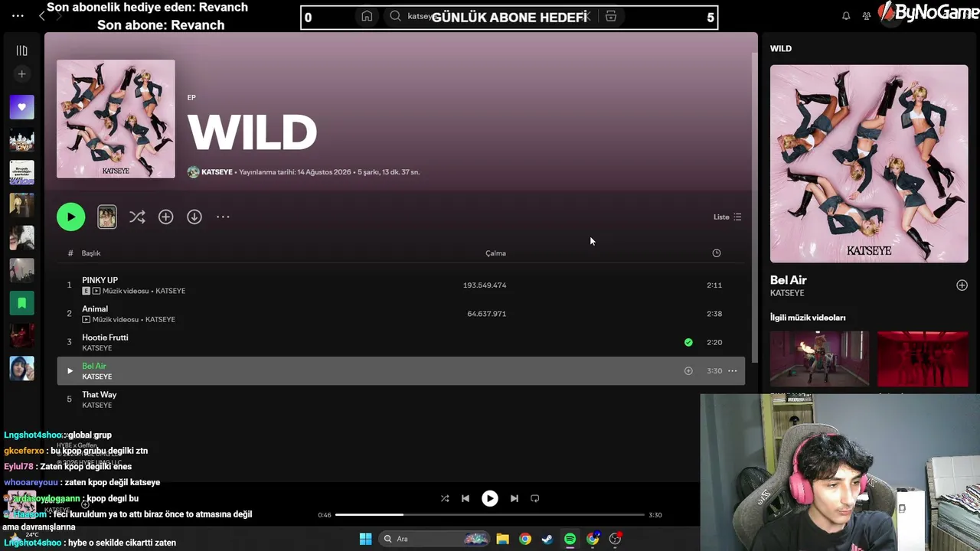Play the WILD EP with the green button
This screenshot has width=980, height=551.
click(x=70, y=217)
